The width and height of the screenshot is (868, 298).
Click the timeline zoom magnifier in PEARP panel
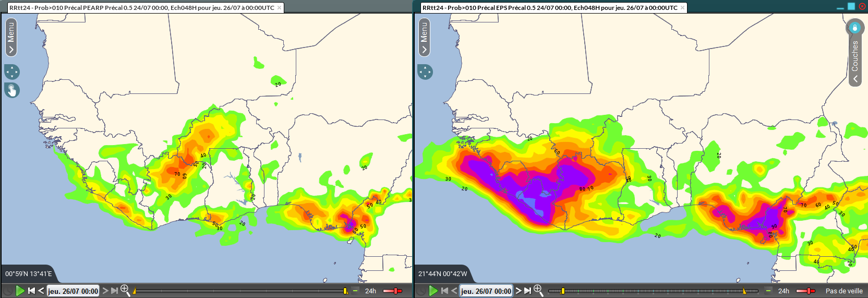[x=125, y=290]
